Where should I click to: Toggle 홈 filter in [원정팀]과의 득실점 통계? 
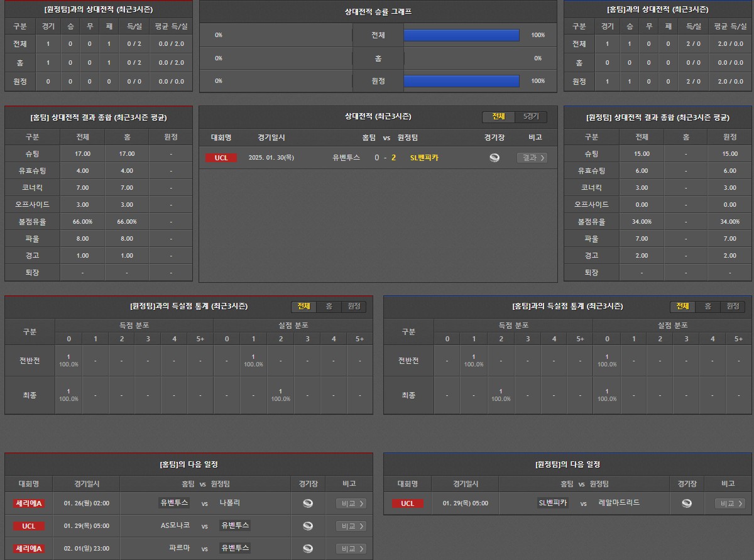tap(329, 306)
